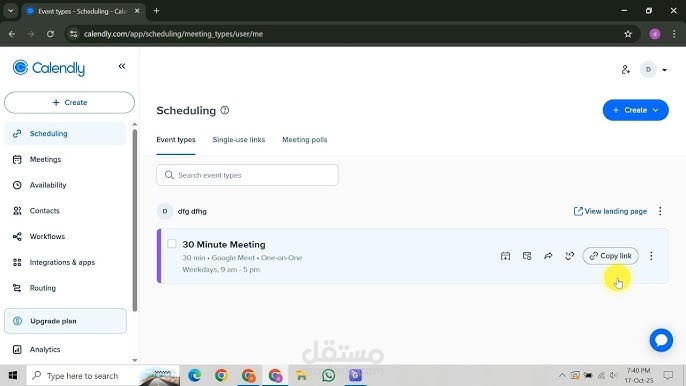
Task: Show hidden system tray icons
Action: [562, 375]
